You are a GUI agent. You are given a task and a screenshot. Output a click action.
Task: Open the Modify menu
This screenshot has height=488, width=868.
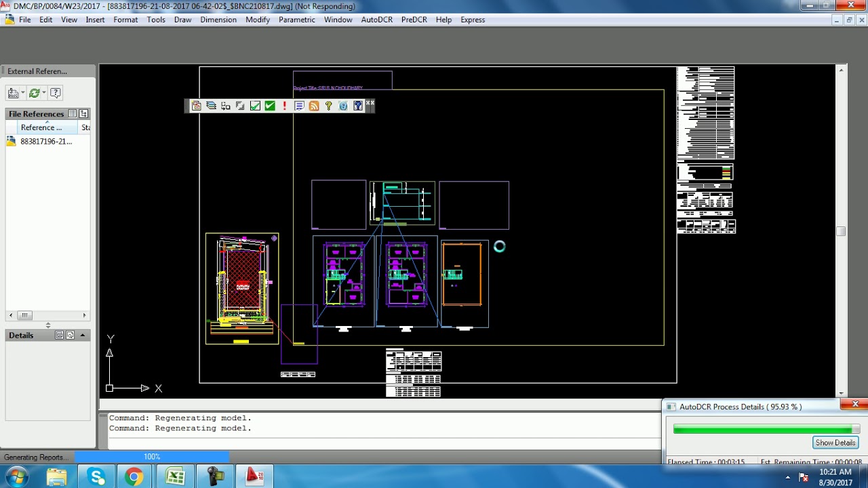point(258,20)
